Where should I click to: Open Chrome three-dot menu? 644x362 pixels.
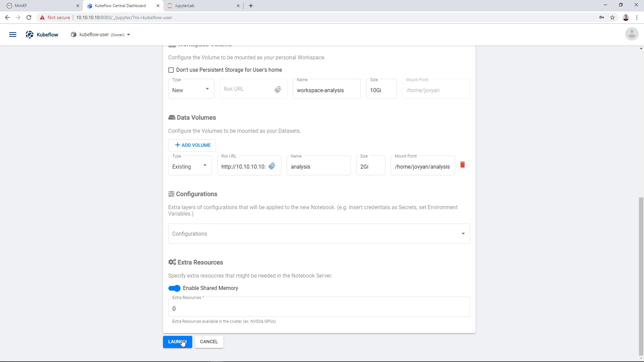pyautogui.click(x=637, y=17)
